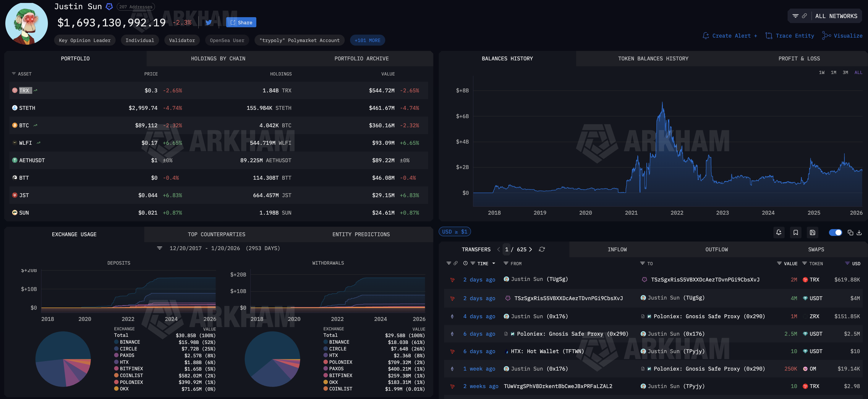Click the refresh transfers icon
Screen dimensions: 868x399
(542, 249)
